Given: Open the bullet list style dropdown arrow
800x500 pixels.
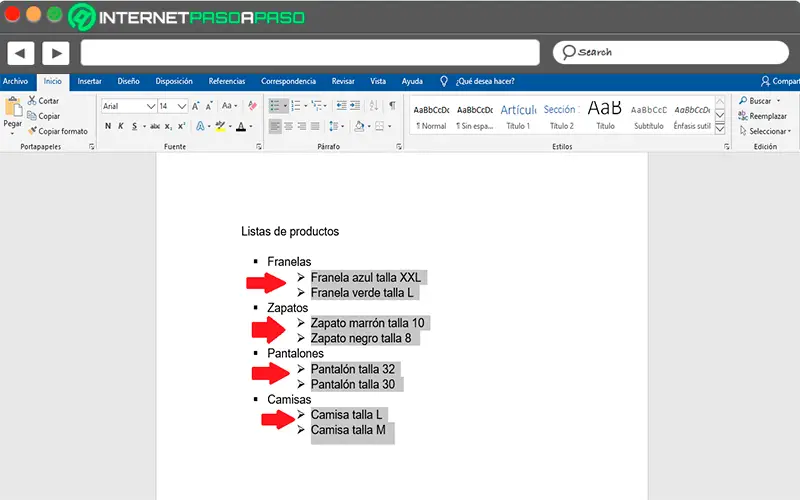Looking at the screenshot, I should 285,106.
